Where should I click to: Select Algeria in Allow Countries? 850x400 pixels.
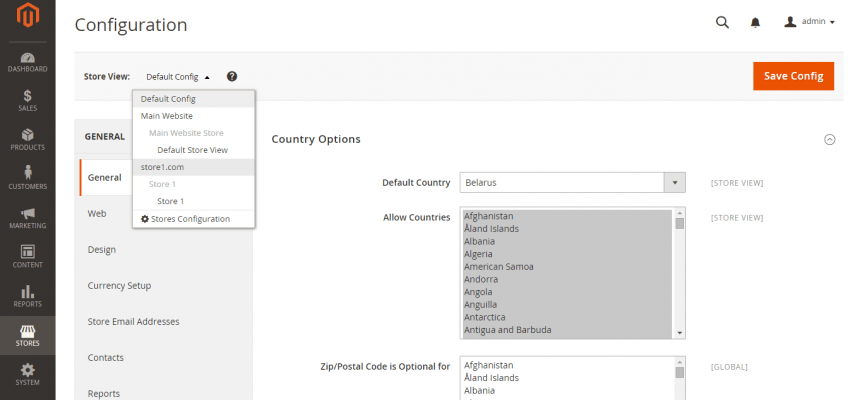tap(567, 254)
